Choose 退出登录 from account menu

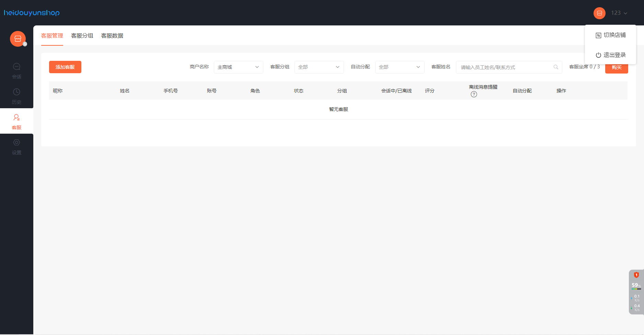pos(611,55)
